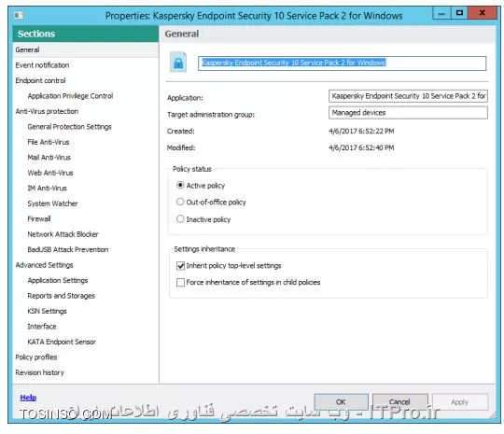504x434 pixels.
Task: Select the Inactive policy option
Action: click(x=180, y=219)
